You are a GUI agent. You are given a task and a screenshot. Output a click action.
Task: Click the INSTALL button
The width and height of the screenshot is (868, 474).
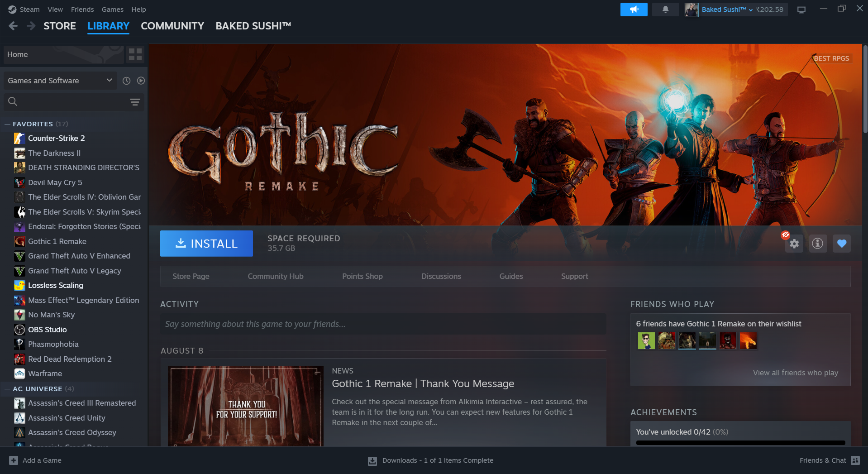[206, 244]
